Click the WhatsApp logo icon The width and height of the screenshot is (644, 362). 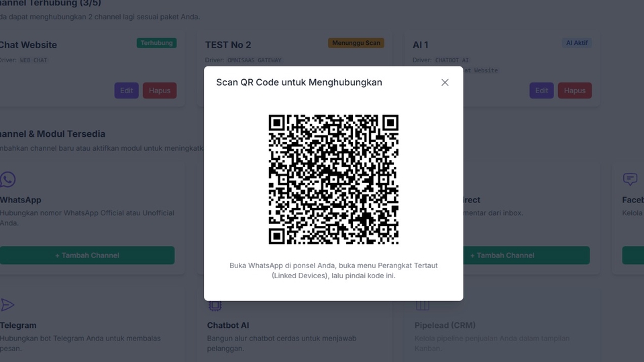click(x=7, y=179)
